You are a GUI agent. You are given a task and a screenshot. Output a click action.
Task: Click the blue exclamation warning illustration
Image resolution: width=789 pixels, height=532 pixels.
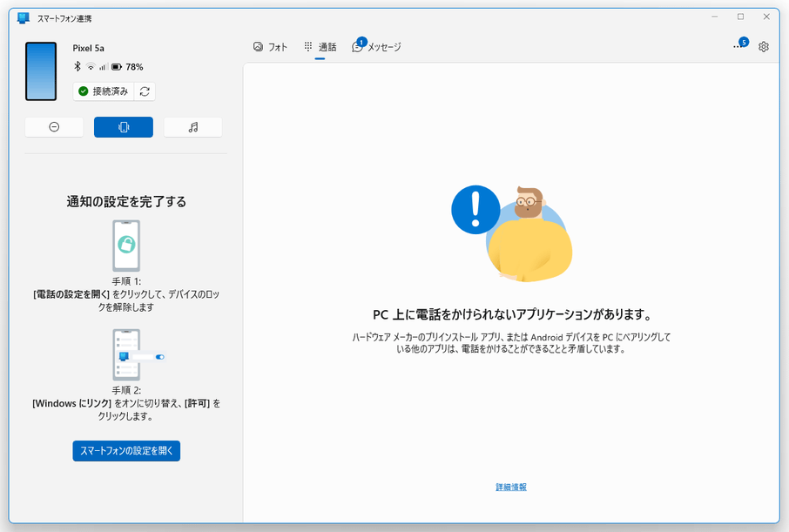(x=475, y=209)
